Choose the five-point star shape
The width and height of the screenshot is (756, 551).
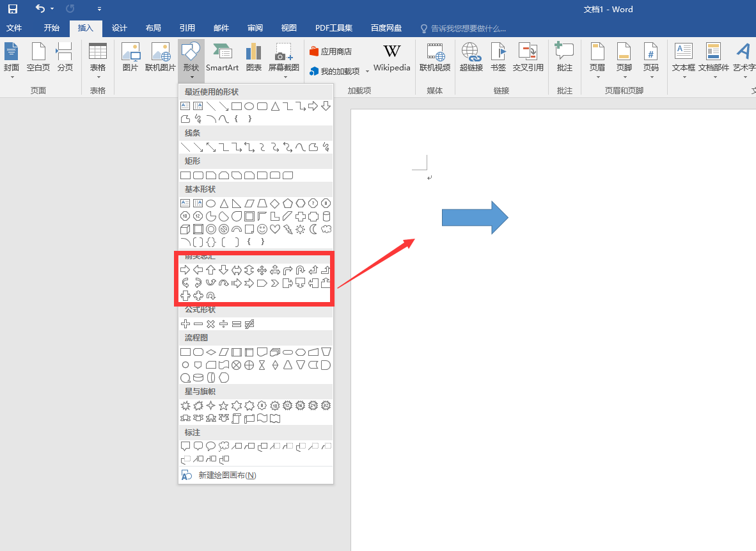coord(224,406)
